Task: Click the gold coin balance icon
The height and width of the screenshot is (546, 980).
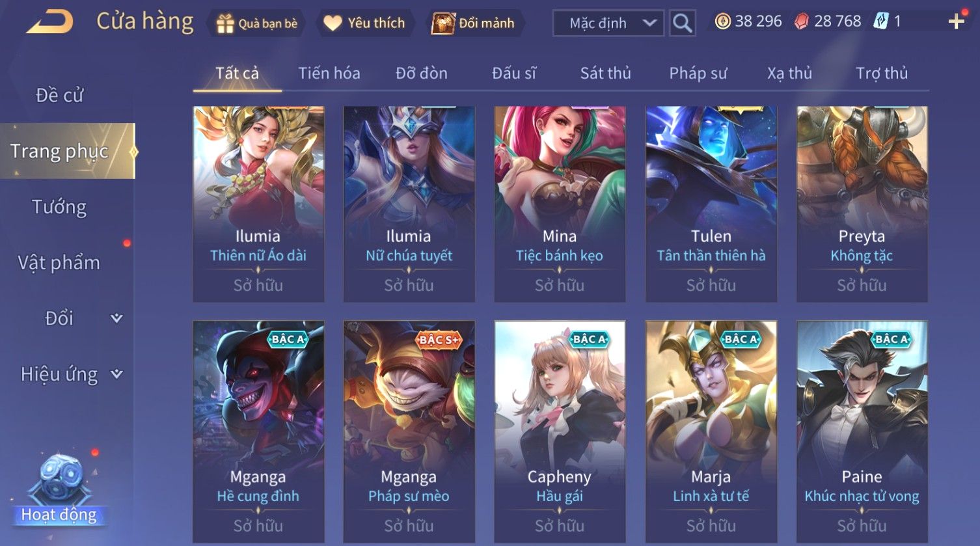Action: (x=722, y=21)
